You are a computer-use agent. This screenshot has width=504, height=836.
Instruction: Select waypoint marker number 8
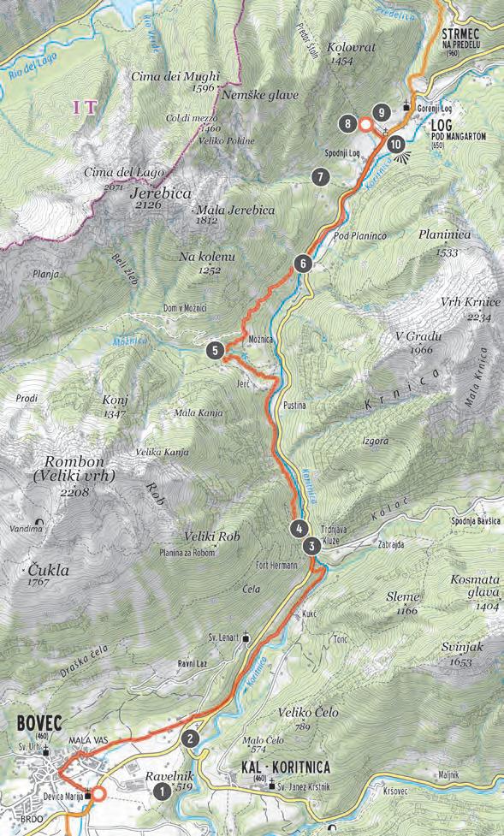click(347, 125)
